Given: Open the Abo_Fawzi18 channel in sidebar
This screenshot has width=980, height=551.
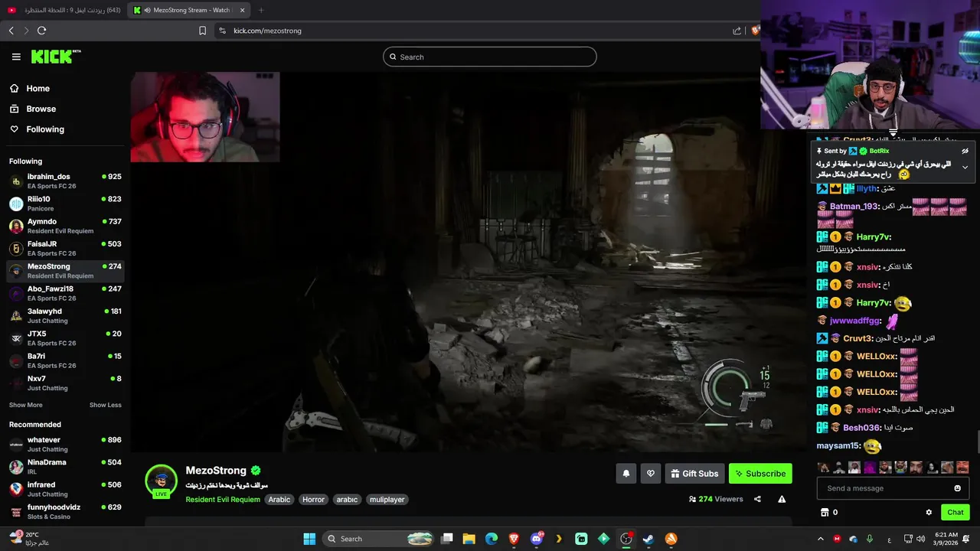Looking at the screenshot, I should click(x=65, y=293).
